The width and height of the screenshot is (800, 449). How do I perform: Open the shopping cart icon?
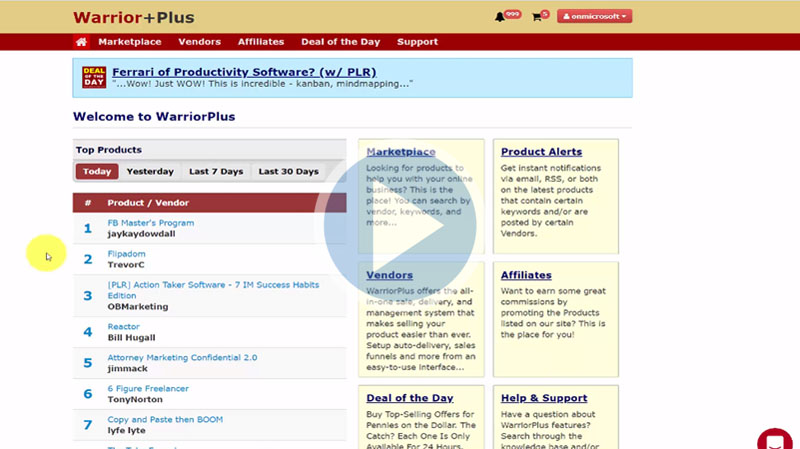coord(537,17)
